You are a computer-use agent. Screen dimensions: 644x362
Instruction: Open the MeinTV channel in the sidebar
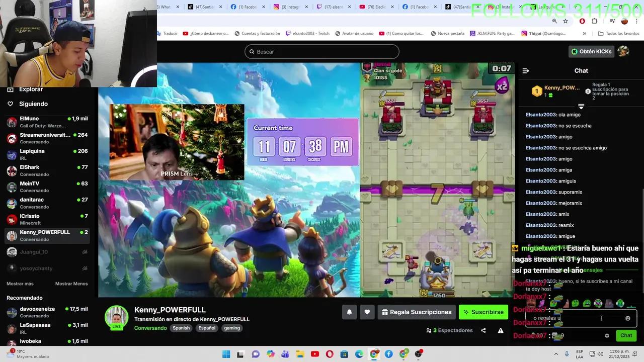click(47, 187)
